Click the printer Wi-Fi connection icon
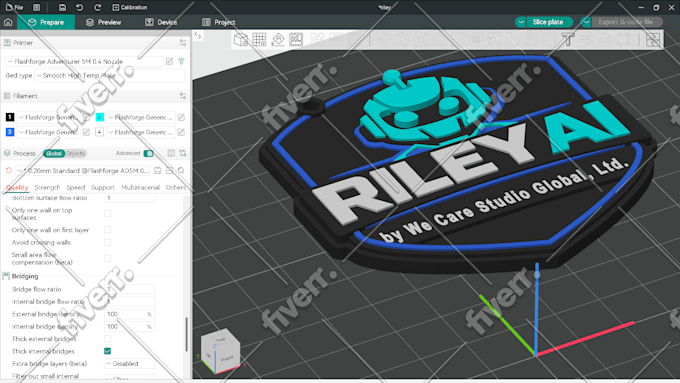The height and width of the screenshot is (383, 680). click(x=181, y=62)
